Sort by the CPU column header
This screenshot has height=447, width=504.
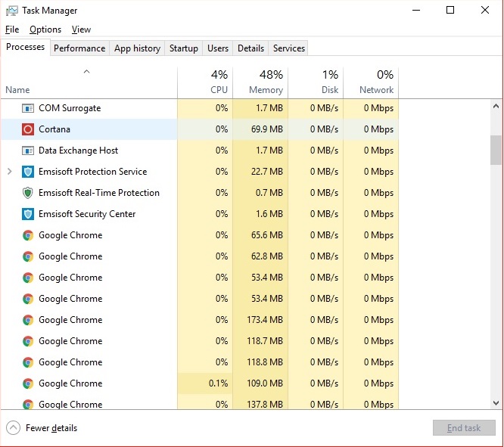(x=205, y=82)
